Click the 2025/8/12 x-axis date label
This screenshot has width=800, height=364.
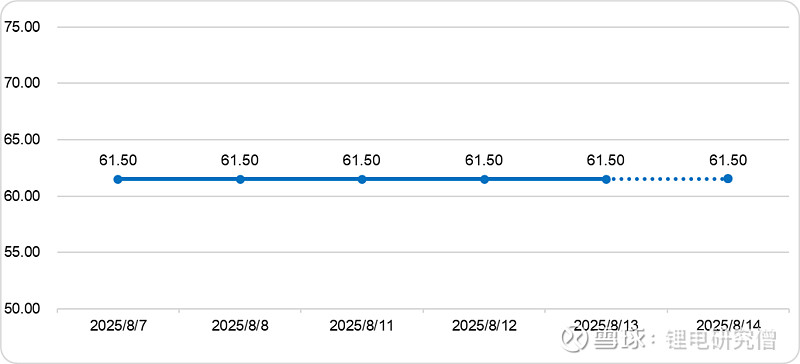point(484,326)
